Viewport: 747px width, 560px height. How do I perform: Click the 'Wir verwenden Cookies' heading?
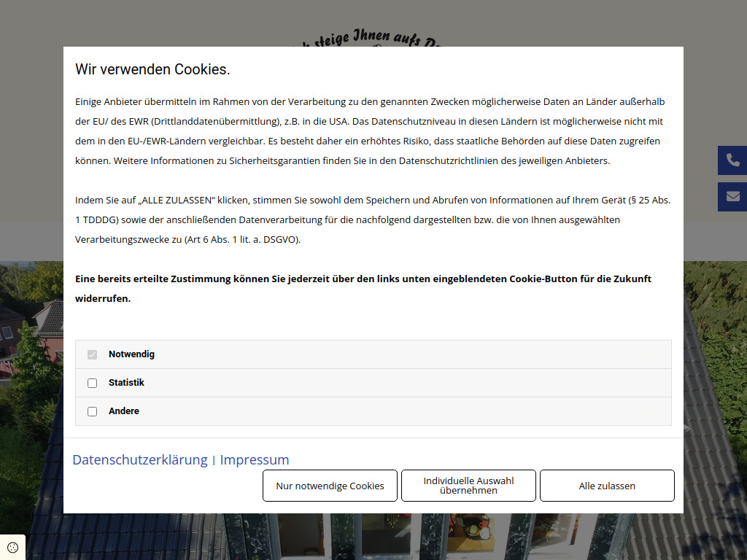tap(152, 69)
